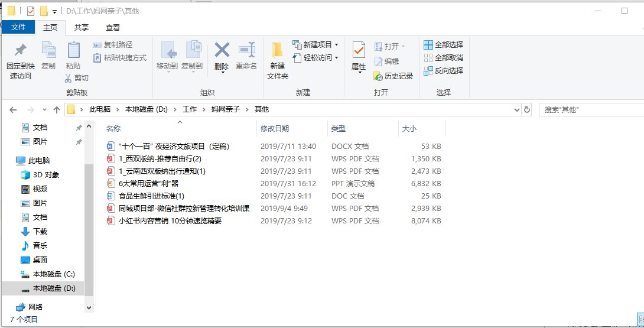The width and height of the screenshot is (644, 328).
Task: Open 音乐 in the navigation pane
Action: [34, 245]
